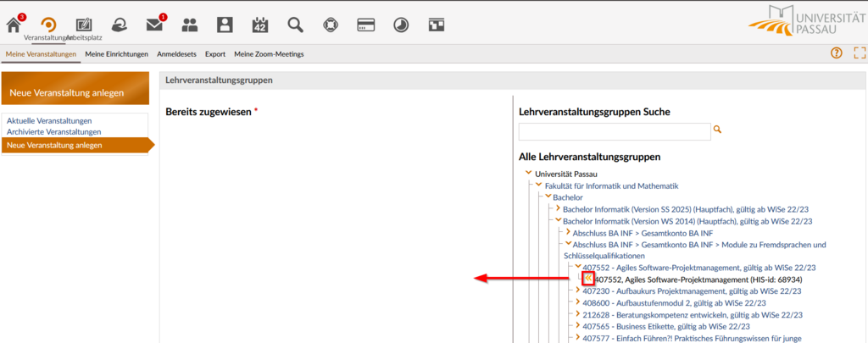The image size is (868, 343).
Task: Click the Universität Passau logo
Action: click(808, 22)
